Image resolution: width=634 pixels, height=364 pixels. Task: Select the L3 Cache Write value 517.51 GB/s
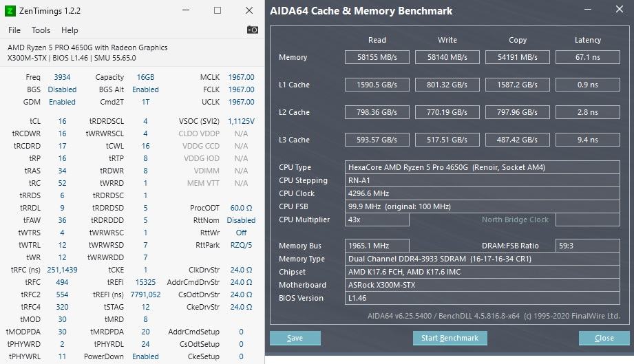point(447,140)
